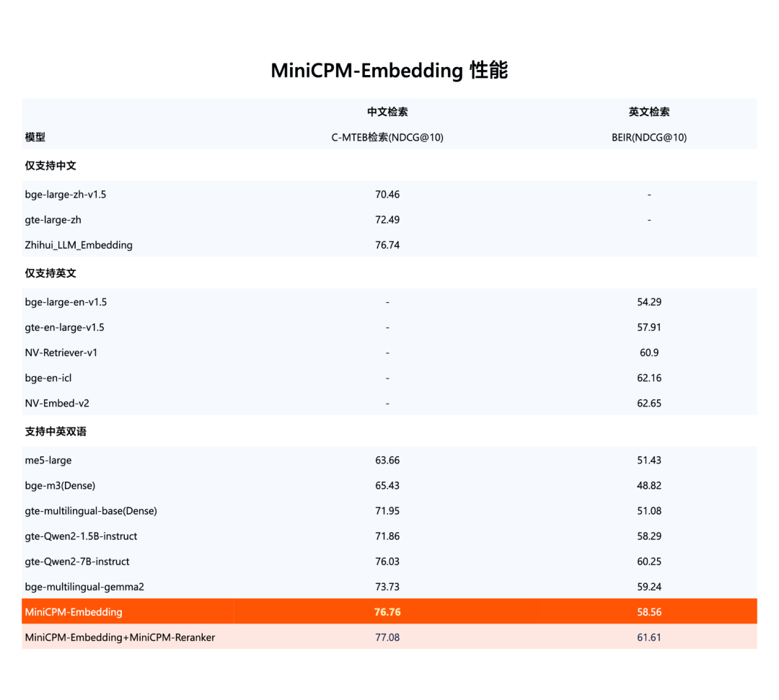Click the 63.66 score
This screenshot has height=700, width=779.
(387, 460)
